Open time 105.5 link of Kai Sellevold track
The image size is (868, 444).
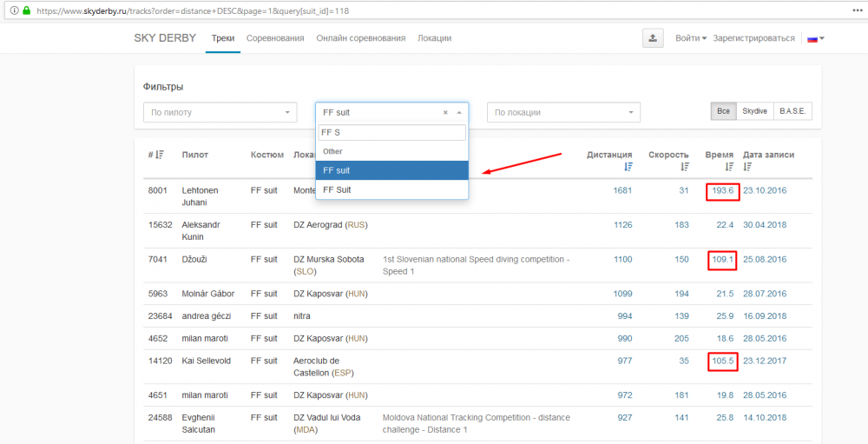[722, 361]
